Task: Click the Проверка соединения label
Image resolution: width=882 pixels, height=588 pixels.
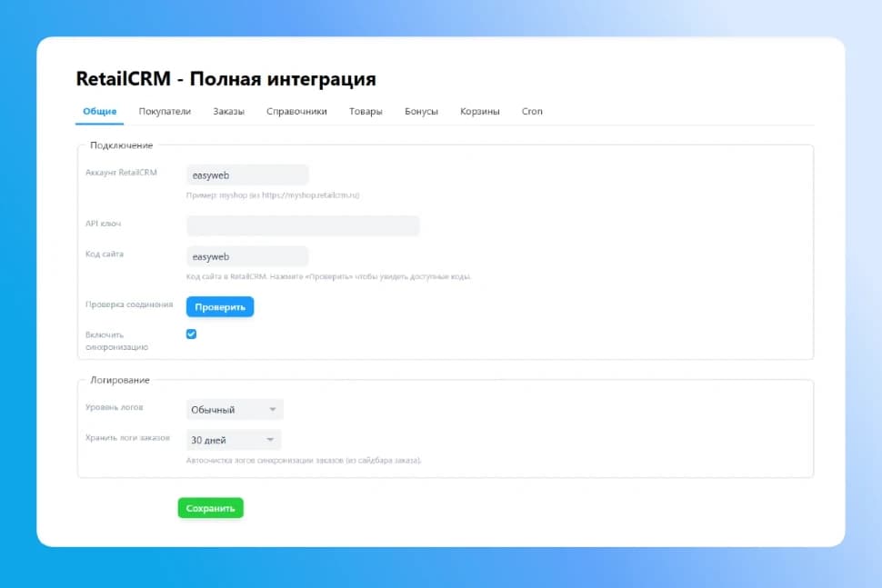Action: tap(129, 304)
